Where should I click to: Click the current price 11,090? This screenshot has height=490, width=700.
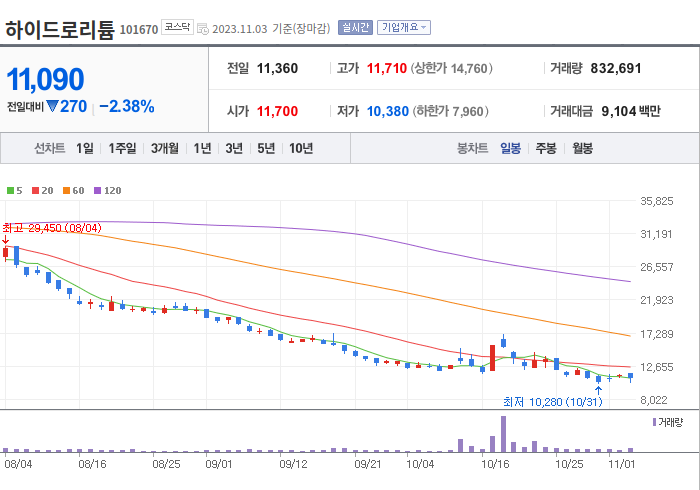[45, 79]
